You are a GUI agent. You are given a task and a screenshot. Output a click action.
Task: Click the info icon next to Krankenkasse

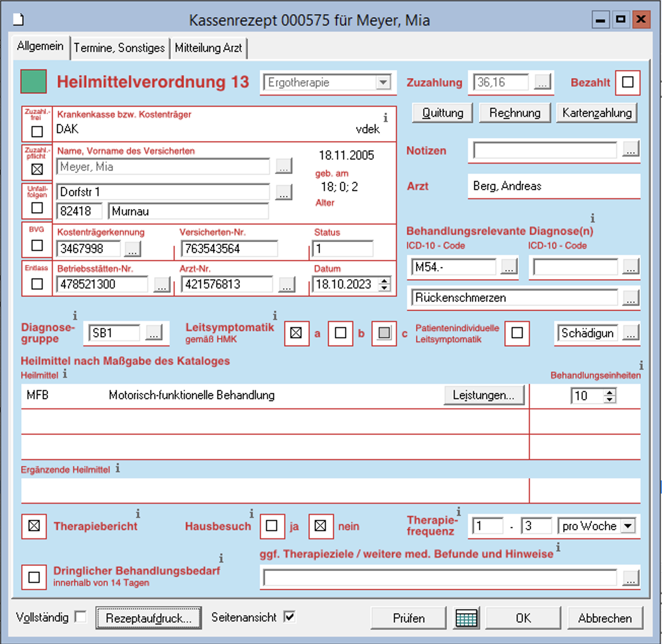coord(385,118)
